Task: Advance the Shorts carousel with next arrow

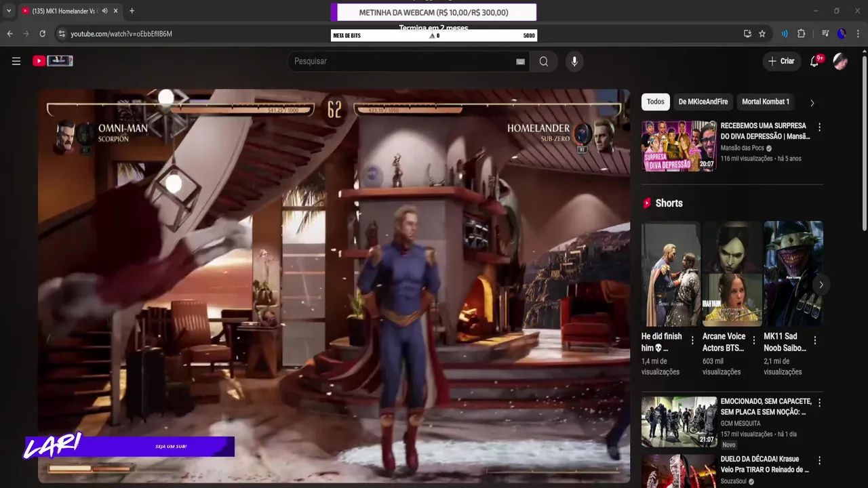Action: click(x=821, y=285)
